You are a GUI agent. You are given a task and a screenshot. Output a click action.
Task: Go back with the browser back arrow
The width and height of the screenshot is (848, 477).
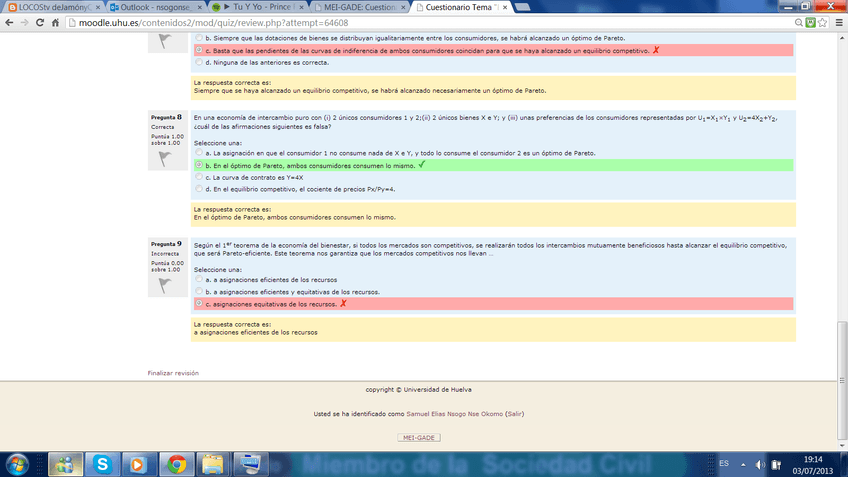tap(9, 23)
